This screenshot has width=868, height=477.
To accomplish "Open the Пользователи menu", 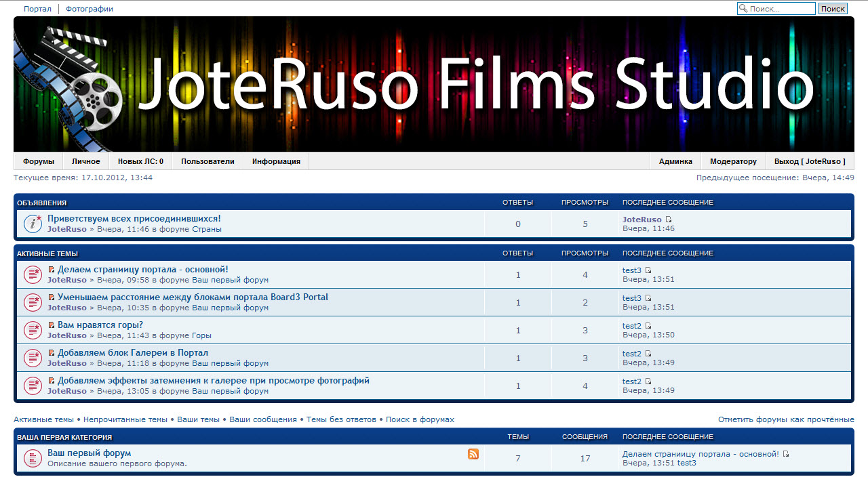I will point(208,161).
